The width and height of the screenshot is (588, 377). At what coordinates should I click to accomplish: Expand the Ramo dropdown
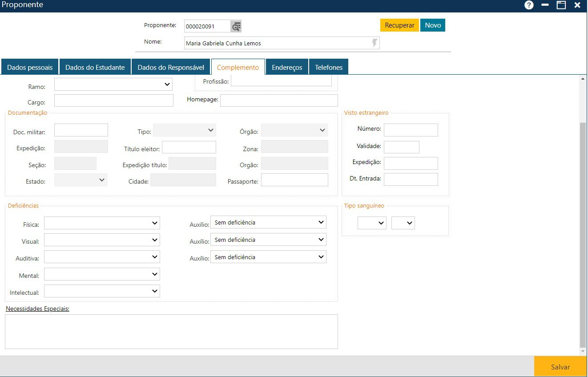[x=113, y=84]
